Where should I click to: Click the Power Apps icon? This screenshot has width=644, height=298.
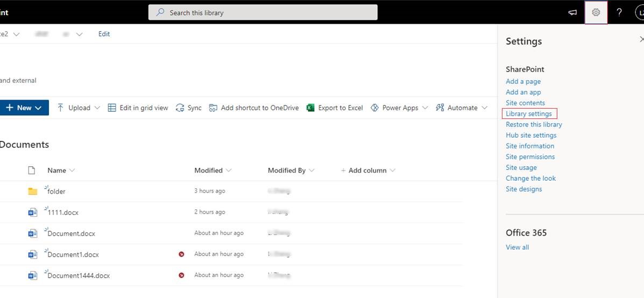click(x=374, y=108)
